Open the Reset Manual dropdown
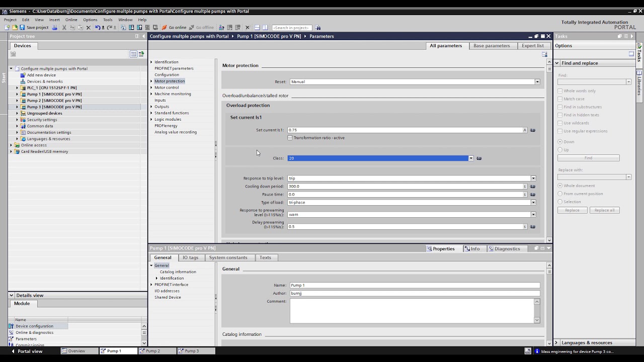This screenshot has width=644, height=362. 537,82
